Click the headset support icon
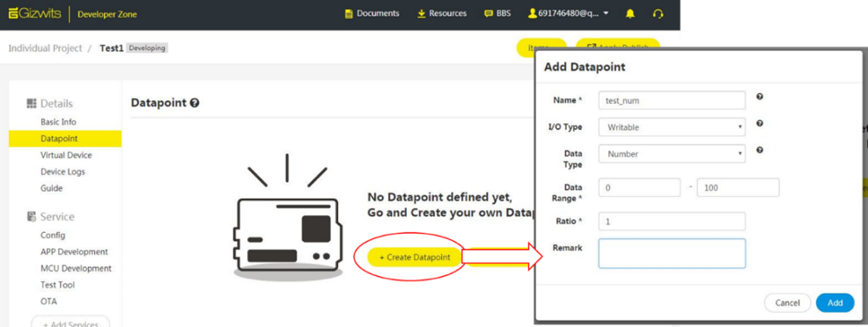This screenshot has height=327, width=868. [x=658, y=14]
